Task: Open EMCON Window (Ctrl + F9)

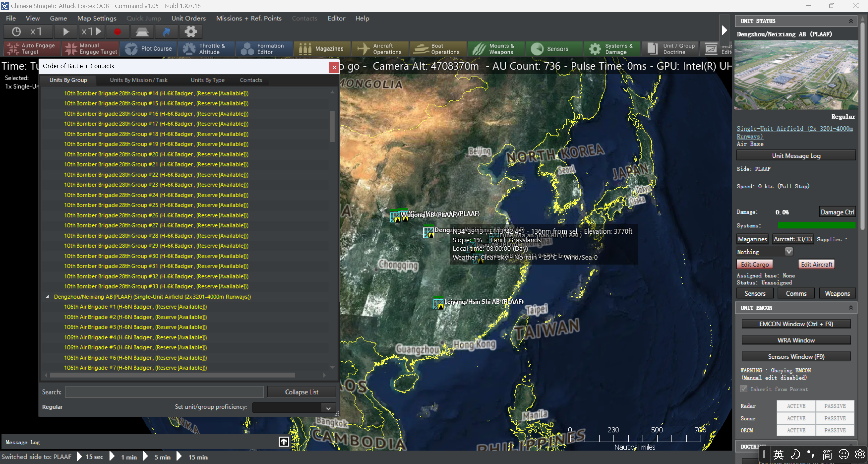Action: coord(796,324)
